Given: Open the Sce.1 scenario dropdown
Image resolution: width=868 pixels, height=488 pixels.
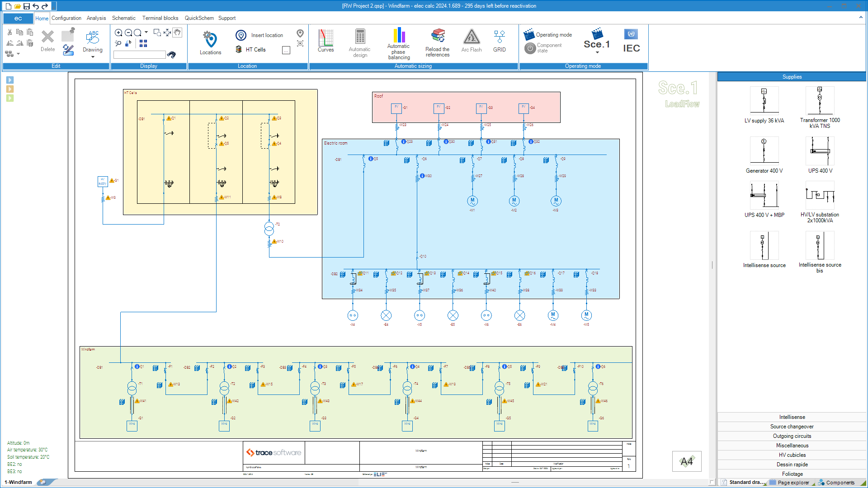Looking at the screenshot, I should point(597,52).
